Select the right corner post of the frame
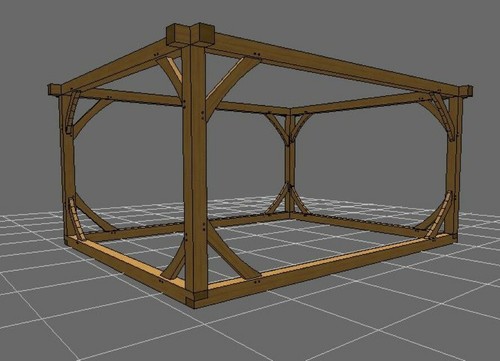500x361 pixels. pyautogui.click(x=454, y=165)
